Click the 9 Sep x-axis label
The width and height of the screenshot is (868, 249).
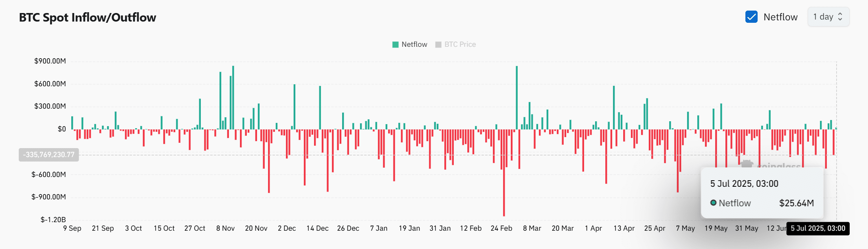click(x=72, y=229)
